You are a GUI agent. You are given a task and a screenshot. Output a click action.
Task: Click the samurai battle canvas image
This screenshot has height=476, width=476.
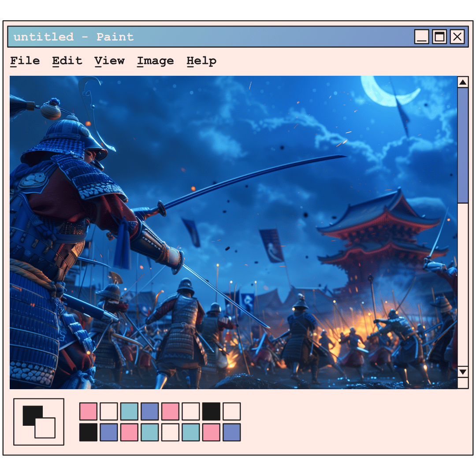click(233, 232)
